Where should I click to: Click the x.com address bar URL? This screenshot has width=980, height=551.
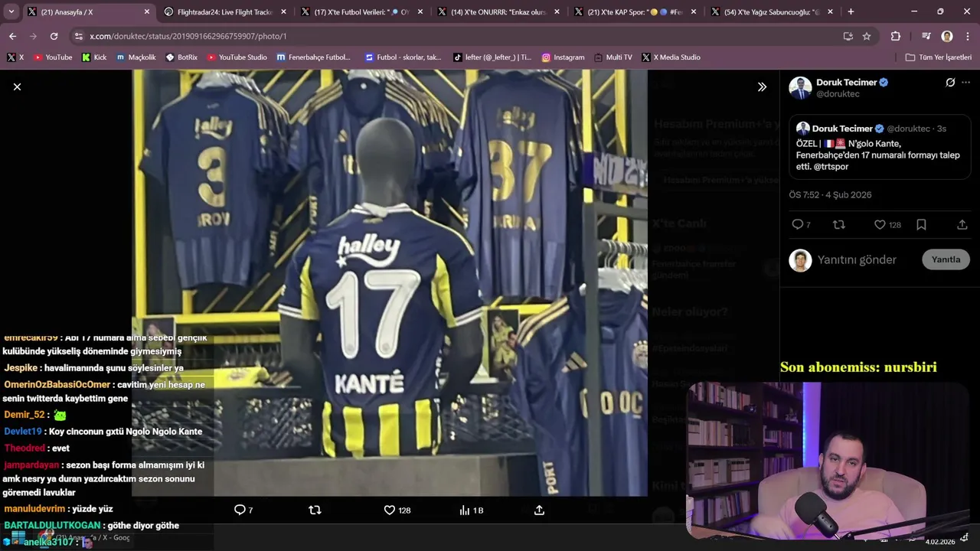pyautogui.click(x=188, y=36)
